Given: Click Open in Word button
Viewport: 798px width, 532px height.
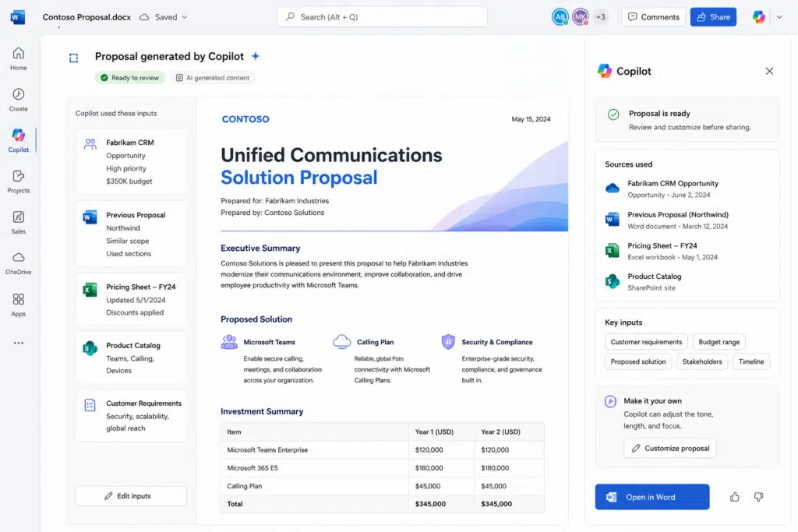Looking at the screenshot, I should coord(652,497).
